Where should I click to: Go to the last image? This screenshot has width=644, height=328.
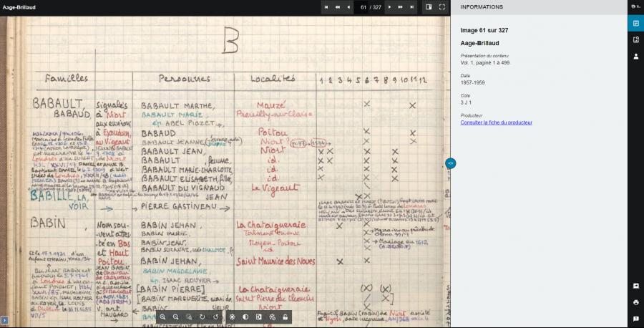click(412, 7)
